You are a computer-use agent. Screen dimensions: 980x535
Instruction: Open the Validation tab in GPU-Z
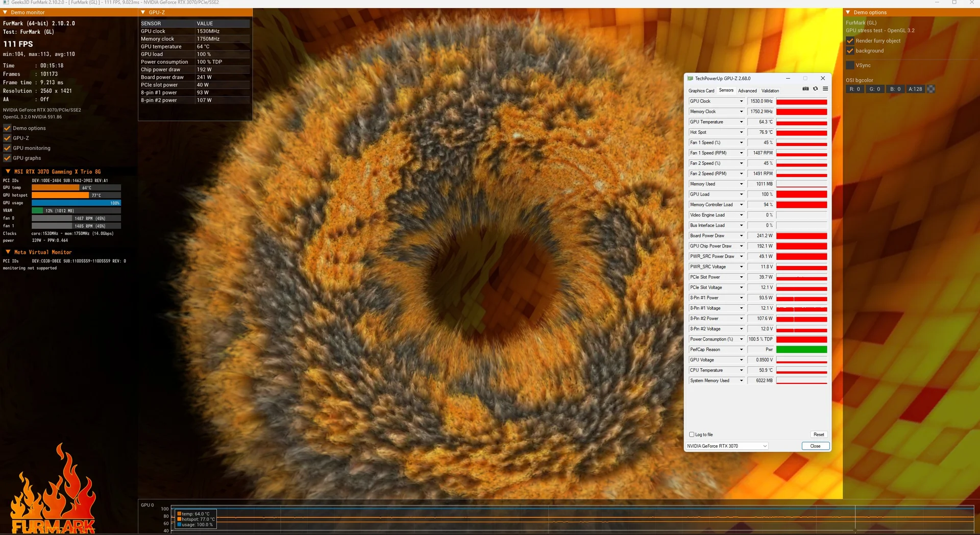click(770, 91)
